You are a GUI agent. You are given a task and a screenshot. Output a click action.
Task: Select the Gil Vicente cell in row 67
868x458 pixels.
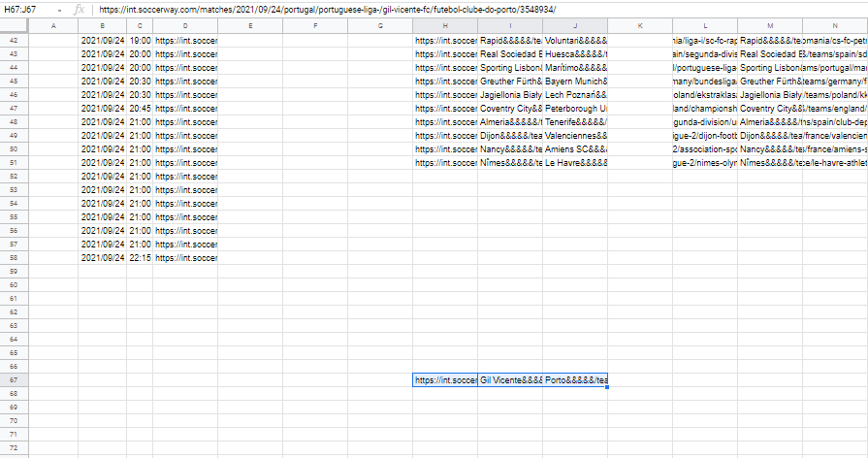click(510, 380)
